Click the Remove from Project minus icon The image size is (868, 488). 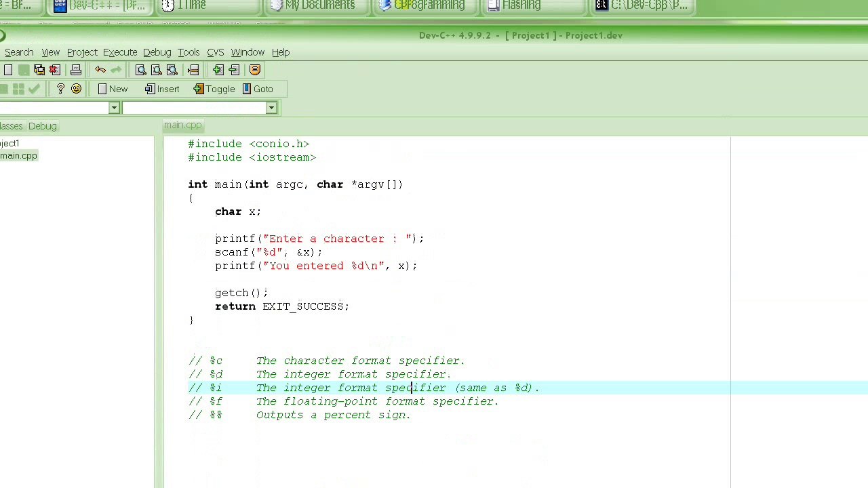(233, 70)
